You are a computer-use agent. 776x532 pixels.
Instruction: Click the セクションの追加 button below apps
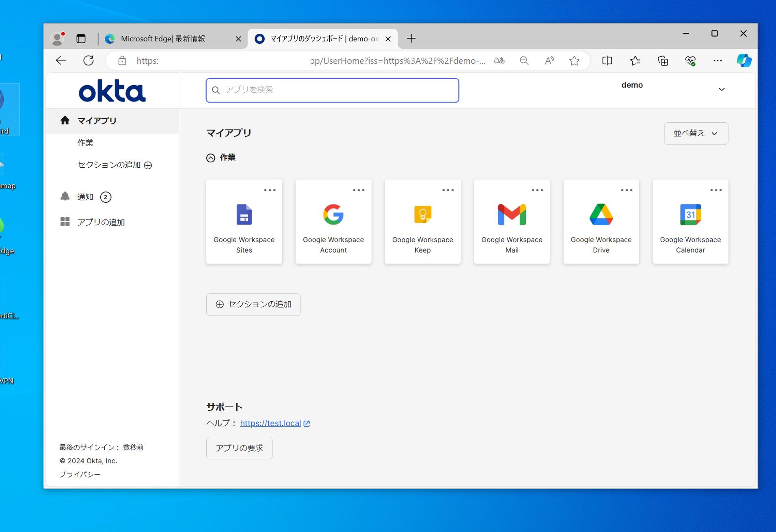[x=253, y=304]
